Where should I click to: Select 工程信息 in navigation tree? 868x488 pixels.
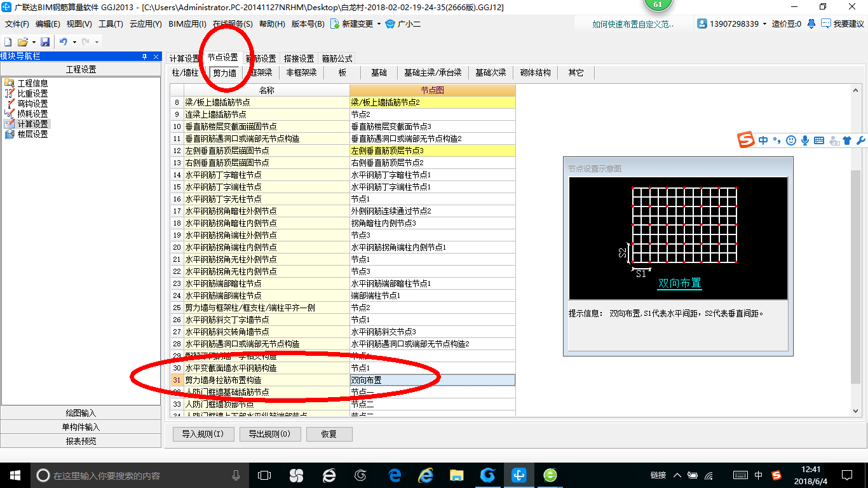(x=32, y=83)
